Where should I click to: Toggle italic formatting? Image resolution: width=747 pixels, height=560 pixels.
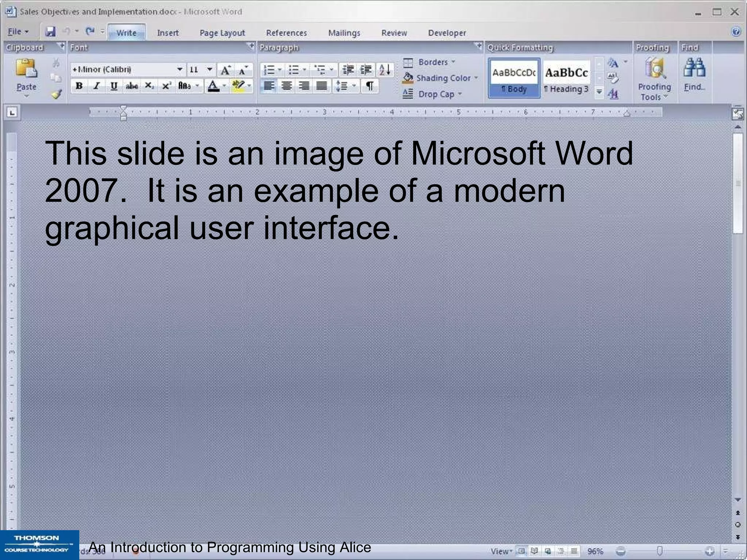(96, 86)
